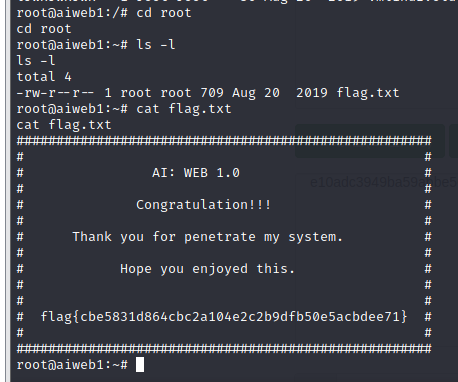The height and width of the screenshot is (382, 458).
Task: Click the 'Congratulation!!!' text line
Action: 204,205
